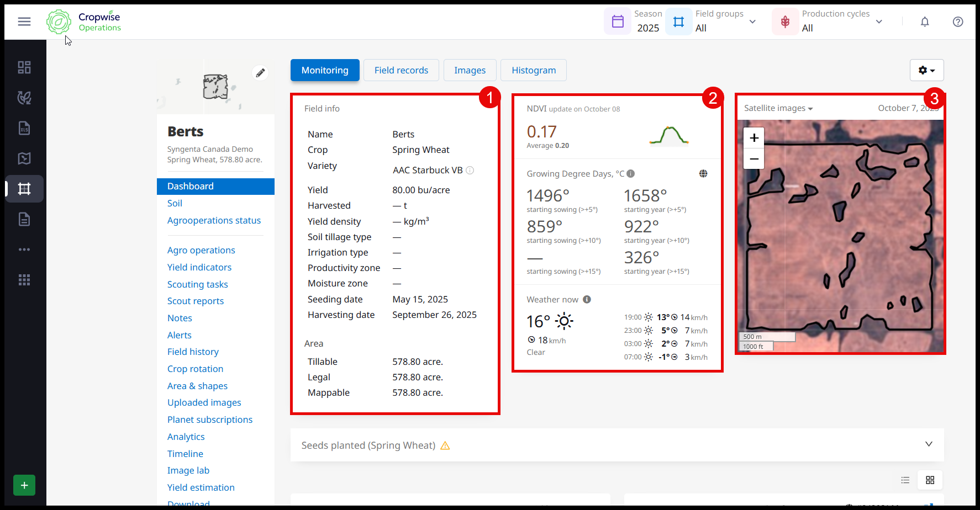Switch to grid view layout
The width and height of the screenshot is (980, 510).
coord(930,480)
